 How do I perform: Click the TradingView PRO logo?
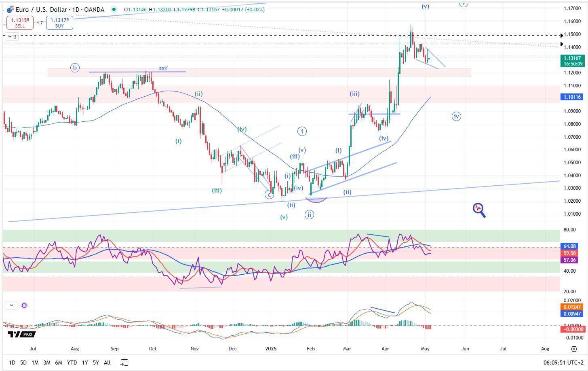point(22,335)
